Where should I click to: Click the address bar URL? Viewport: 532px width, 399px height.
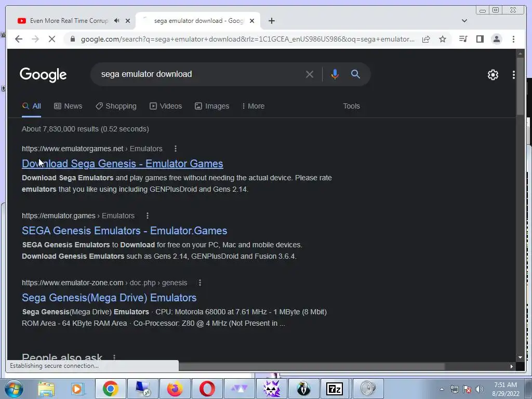(x=248, y=39)
